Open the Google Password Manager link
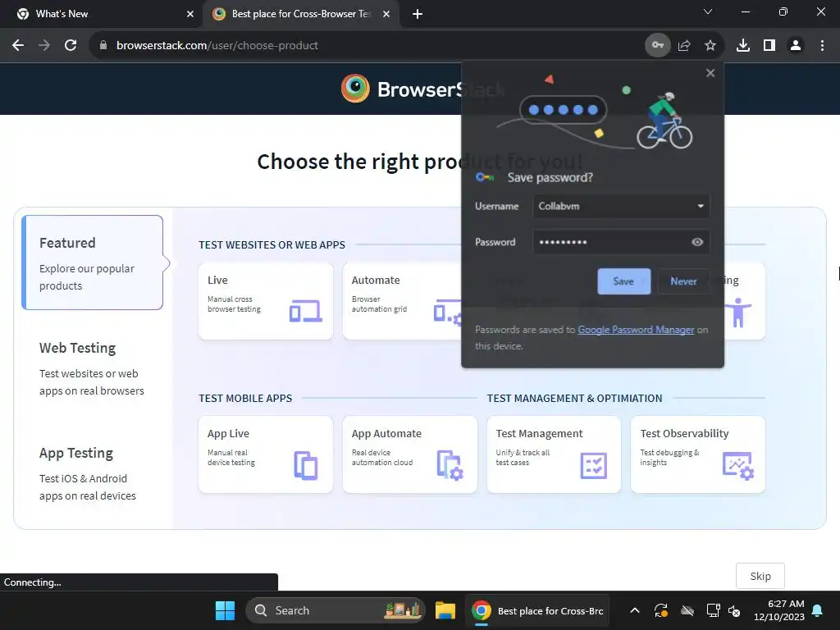The width and height of the screenshot is (840, 630). tap(636, 330)
